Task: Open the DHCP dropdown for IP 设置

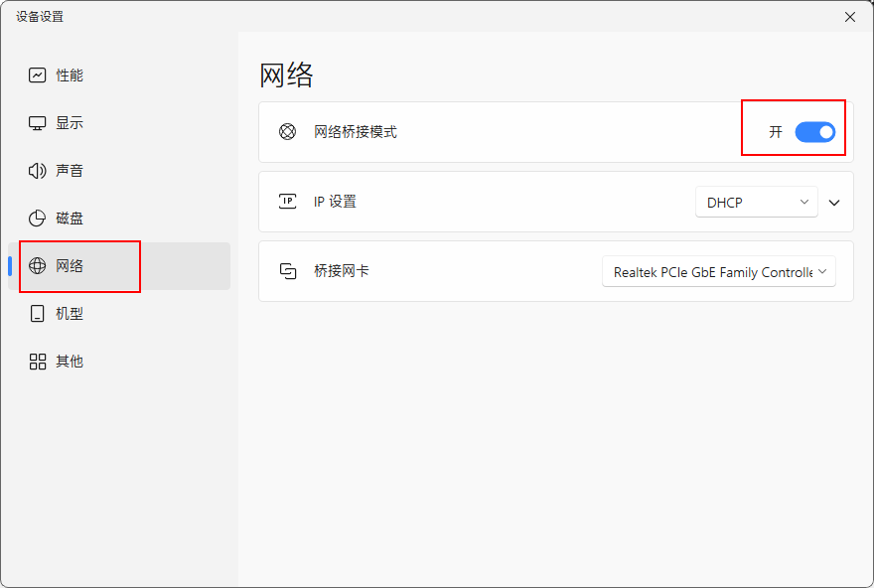Action: coord(756,203)
